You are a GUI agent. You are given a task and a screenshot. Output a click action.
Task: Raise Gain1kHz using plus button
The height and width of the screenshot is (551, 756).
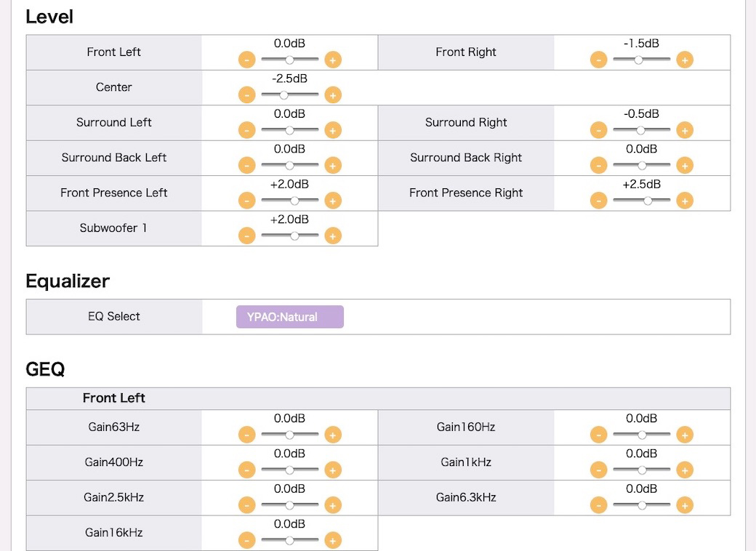point(685,470)
